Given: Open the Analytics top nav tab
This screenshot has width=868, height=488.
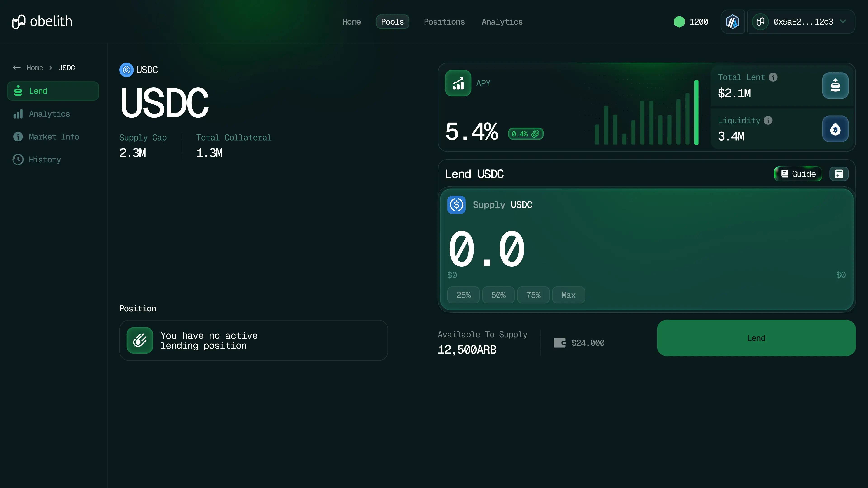Looking at the screenshot, I should [x=502, y=22].
